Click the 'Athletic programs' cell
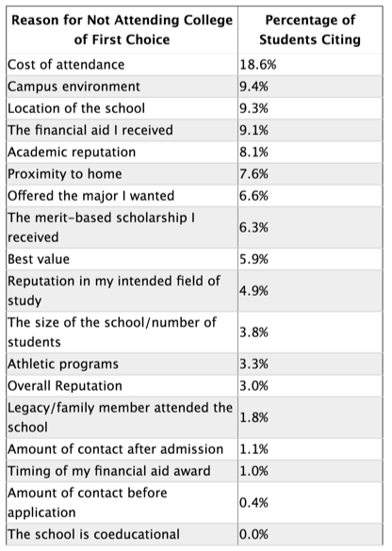The width and height of the screenshot is (392, 551). coord(122,364)
